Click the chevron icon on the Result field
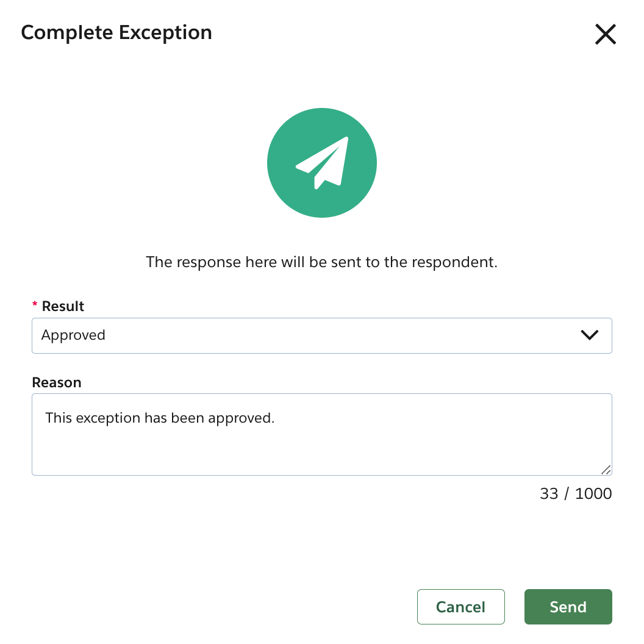 click(589, 335)
